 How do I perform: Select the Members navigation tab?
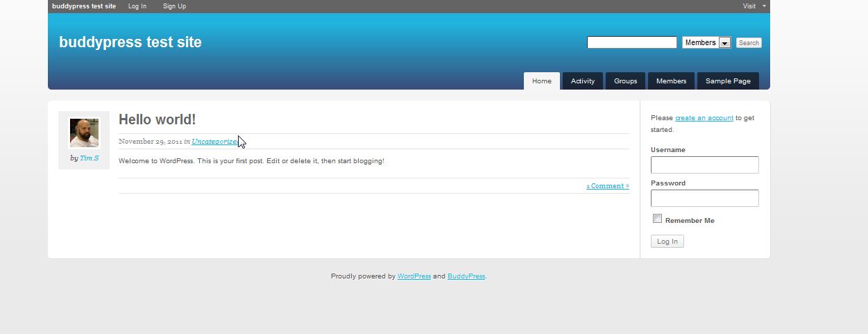pos(671,81)
